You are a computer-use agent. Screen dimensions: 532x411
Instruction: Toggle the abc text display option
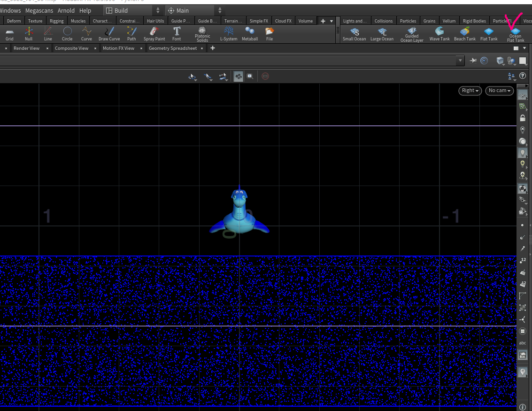[523, 343]
